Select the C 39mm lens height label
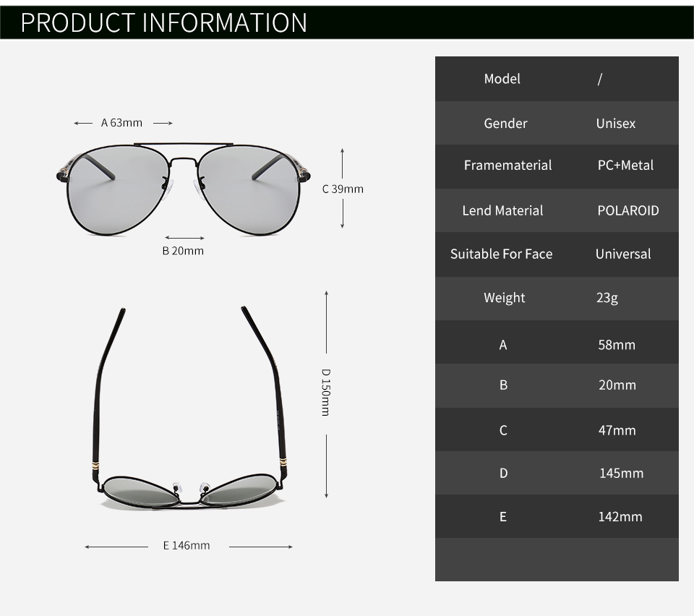This screenshot has width=694, height=616. [343, 189]
